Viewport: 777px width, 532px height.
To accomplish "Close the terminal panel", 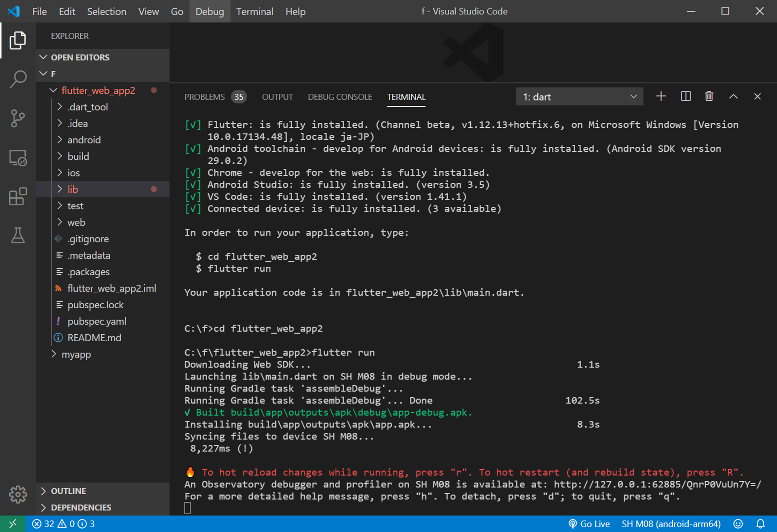I will click(x=757, y=96).
